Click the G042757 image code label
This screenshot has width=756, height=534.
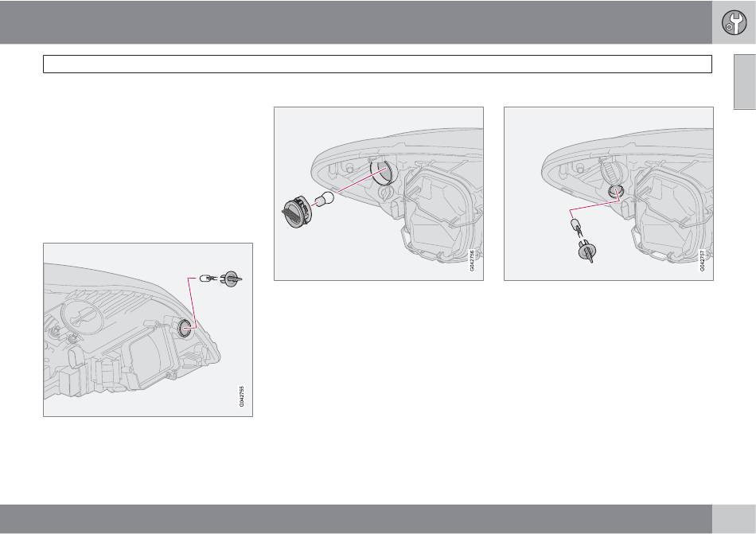click(703, 259)
